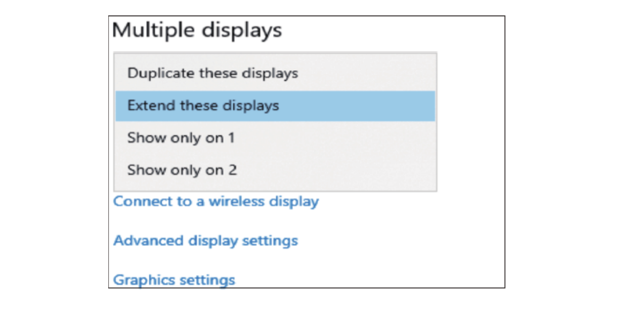The image size is (644, 321).
Task: Choose first entry in Multiple displays list
Action: [x=275, y=73]
